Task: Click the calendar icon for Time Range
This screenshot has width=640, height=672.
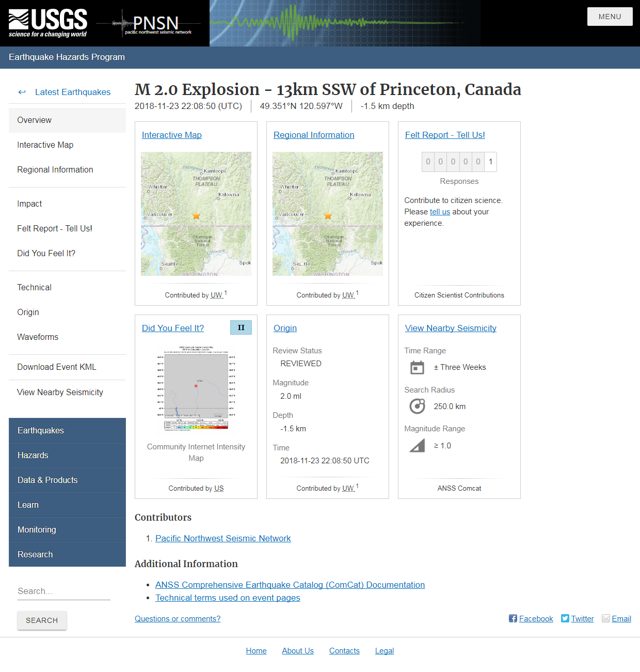Action: coord(417,367)
